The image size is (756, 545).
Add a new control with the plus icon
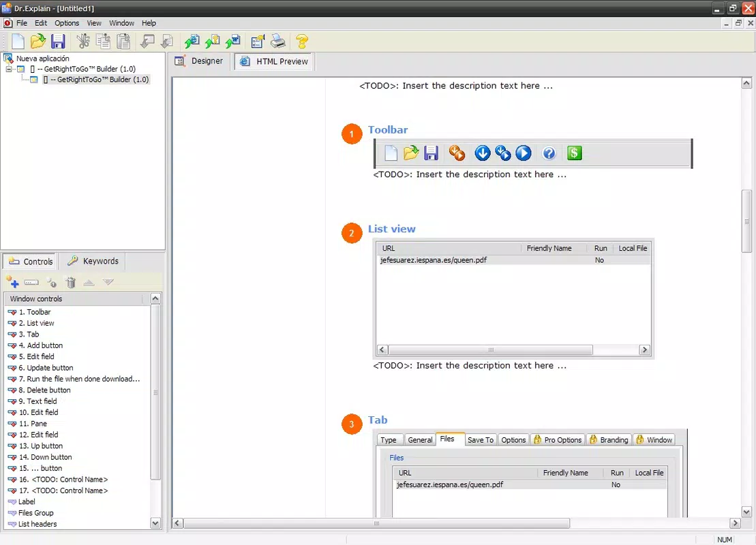click(12, 282)
